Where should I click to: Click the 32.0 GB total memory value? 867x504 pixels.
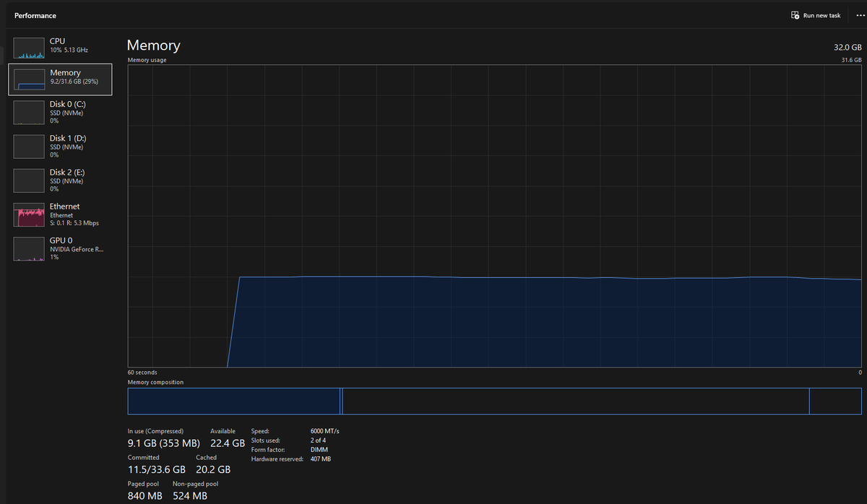coord(847,47)
